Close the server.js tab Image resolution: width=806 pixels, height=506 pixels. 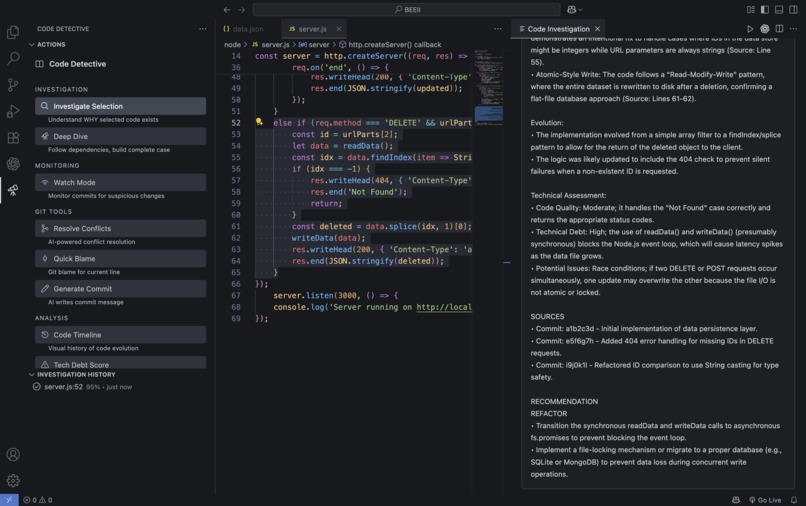pyautogui.click(x=338, y=29)
